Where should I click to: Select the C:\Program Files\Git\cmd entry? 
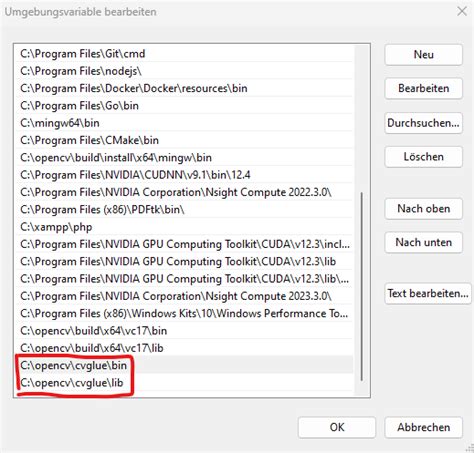[184, 54]
